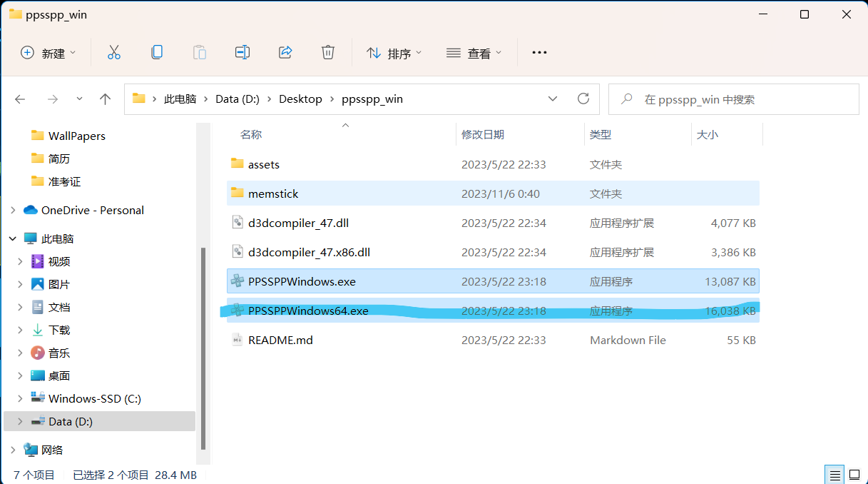Image resolution: width=868 pixels, height=484 pixels.
Task: Click the Delete trash icon
Action: coord(328,52)
